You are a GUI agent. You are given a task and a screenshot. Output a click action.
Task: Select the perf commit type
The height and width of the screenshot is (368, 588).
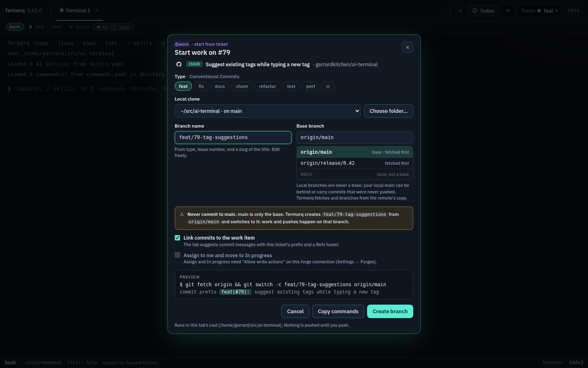coord(311,86)
